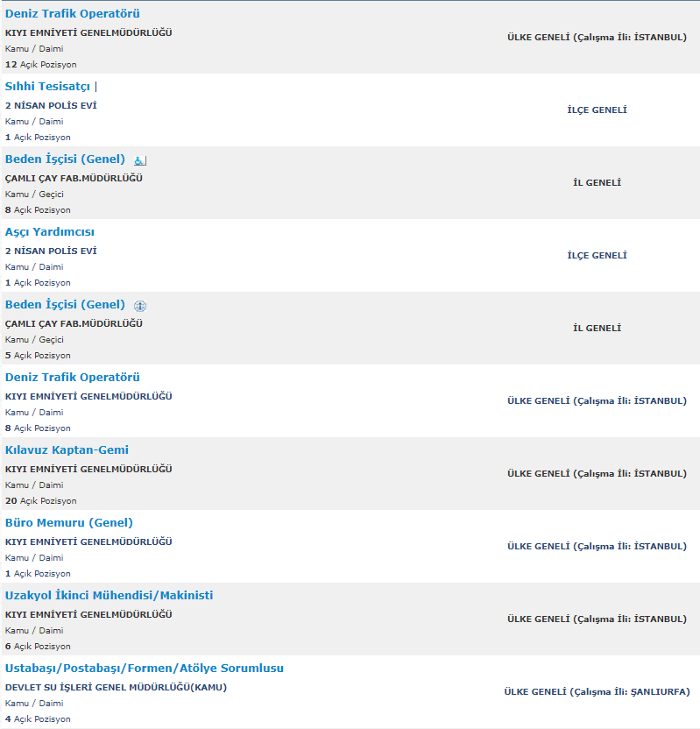Open Beden İşçisi listing with 5 open positions
The width and height of the screenshot is (700, 729).
pyautogui.click(x=65, y=305)
